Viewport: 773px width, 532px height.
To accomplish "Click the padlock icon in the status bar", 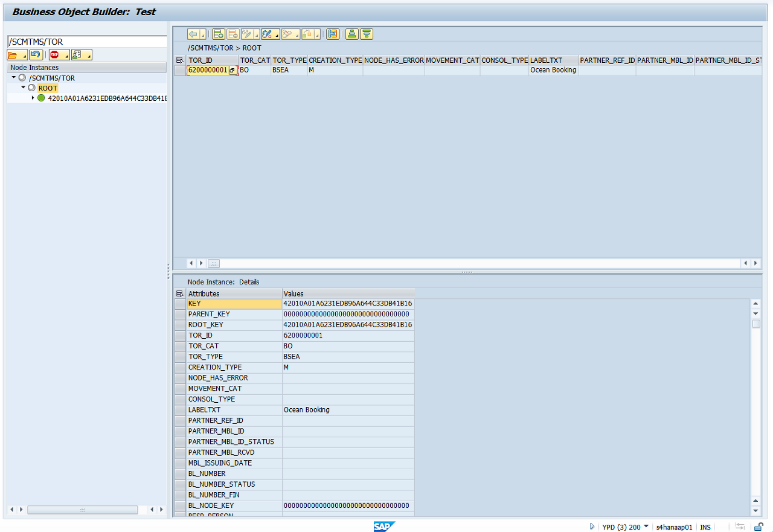I will pyautogui.click(x=759, y=527).
